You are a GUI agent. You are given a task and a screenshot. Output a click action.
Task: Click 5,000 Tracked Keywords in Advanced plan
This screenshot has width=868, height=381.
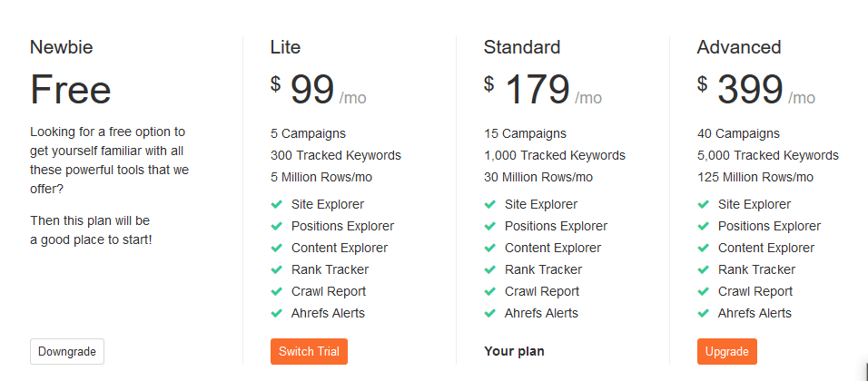coord(768,155)
